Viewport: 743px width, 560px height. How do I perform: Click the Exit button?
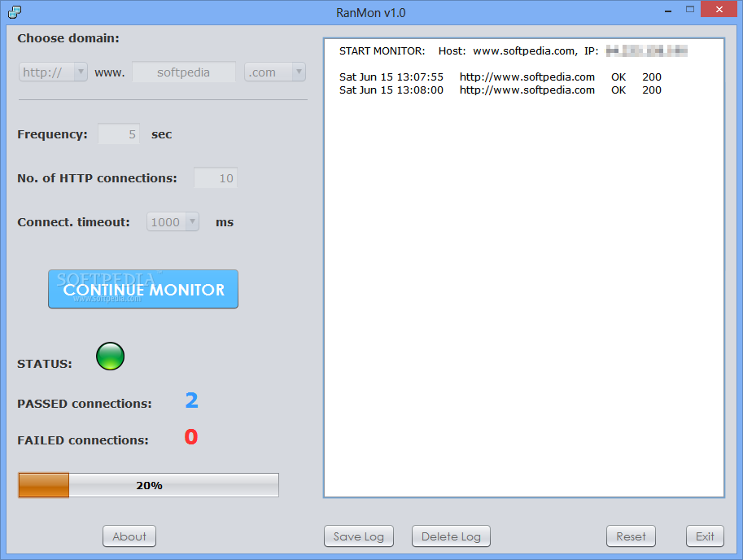705,536
